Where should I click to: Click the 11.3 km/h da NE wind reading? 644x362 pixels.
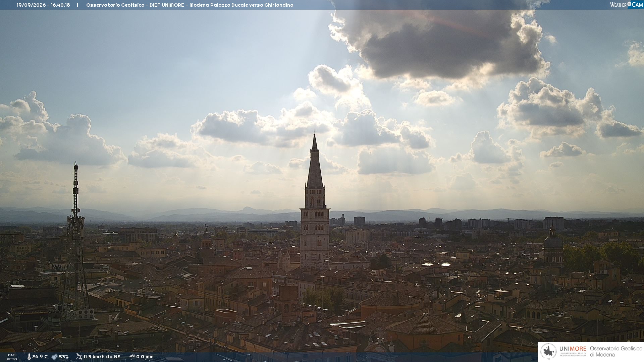[102, 357]
